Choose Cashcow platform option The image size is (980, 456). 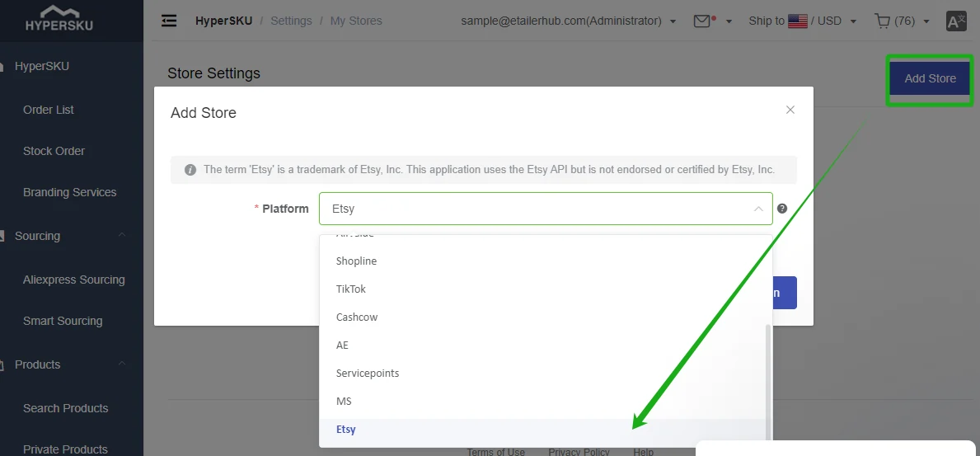(542, 317)
